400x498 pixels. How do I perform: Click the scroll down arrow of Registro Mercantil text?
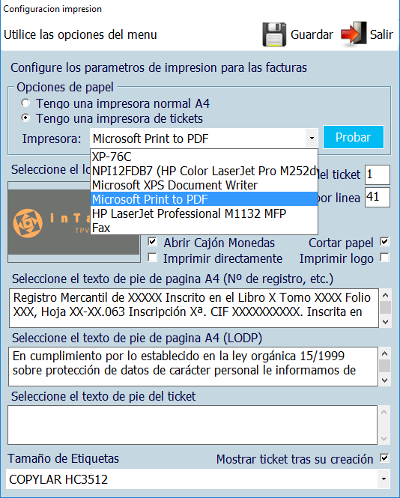[385, 322]
